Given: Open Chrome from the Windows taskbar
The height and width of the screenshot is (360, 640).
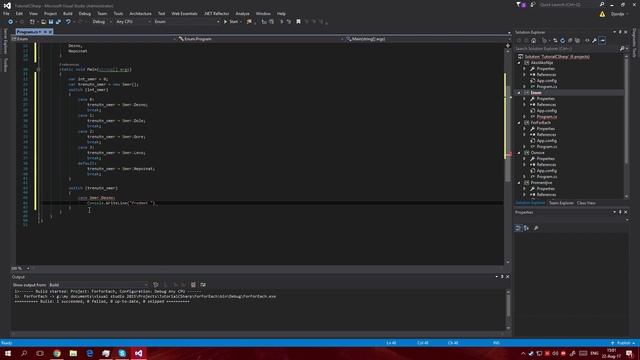Looking at the screenshot, I should (x=57, y=353).
